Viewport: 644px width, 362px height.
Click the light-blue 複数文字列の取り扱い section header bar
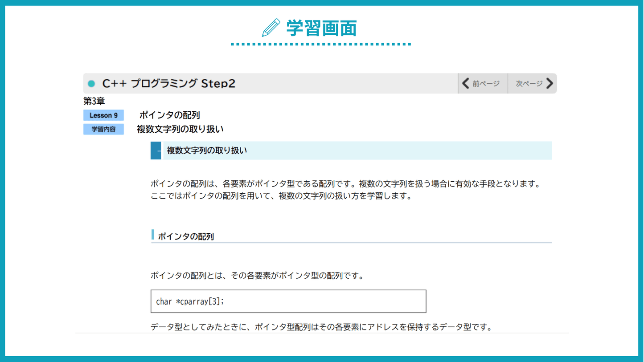[x=357, y=150]
